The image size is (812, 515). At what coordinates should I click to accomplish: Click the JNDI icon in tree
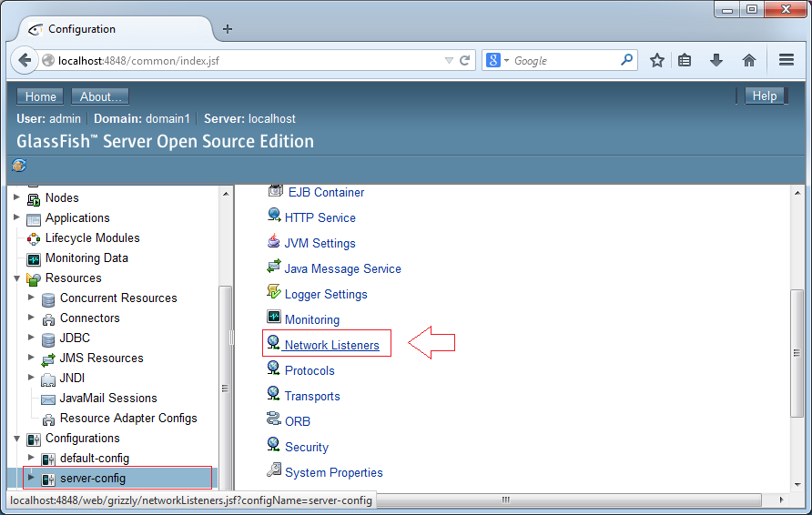click(x=48, y=379)
